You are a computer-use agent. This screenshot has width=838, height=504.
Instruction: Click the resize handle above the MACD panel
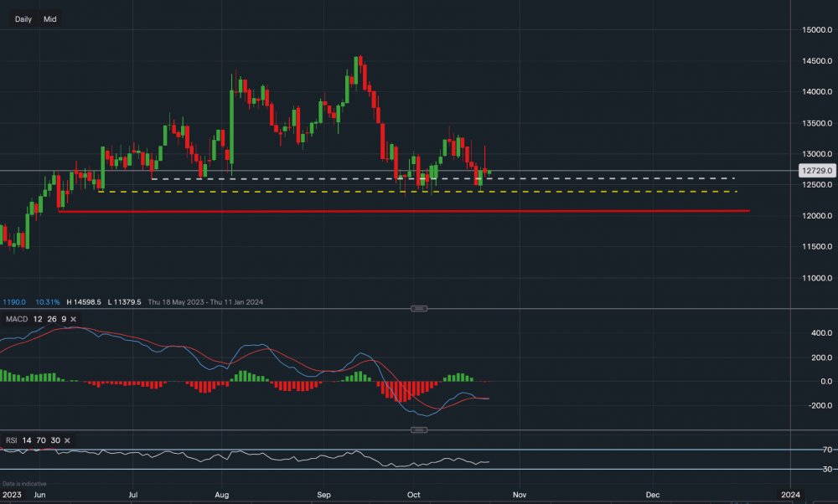420,309
